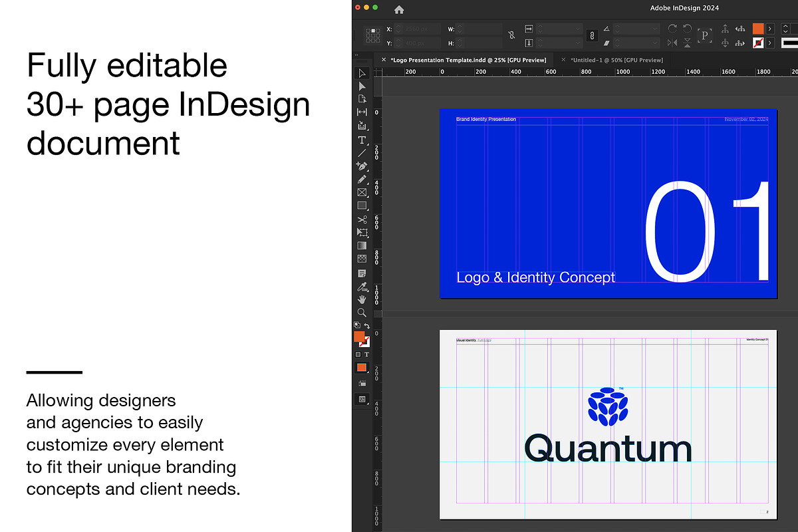Image resolution: width=798 pixels, height=532 pixels.
Task: Open the Scale Y Percentage dropdown
Action: [x=578, y=44]
